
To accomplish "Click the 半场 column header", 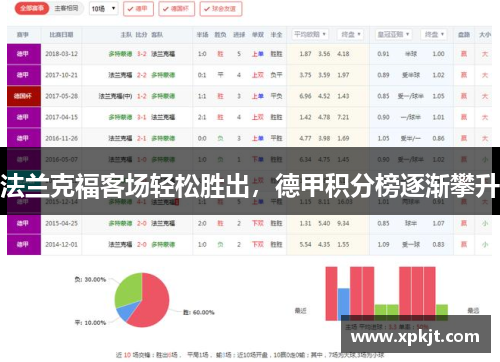I will coord(202,35).
